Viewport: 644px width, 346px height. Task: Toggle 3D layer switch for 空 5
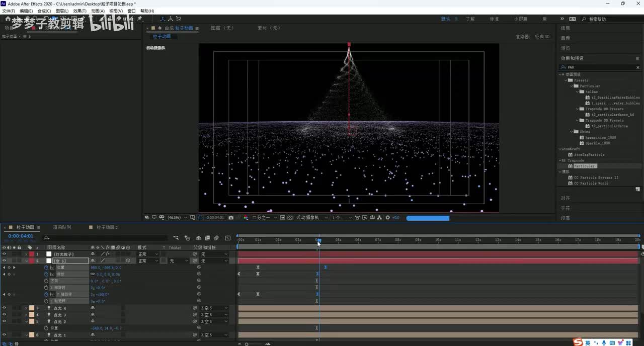tap(128, 261)
